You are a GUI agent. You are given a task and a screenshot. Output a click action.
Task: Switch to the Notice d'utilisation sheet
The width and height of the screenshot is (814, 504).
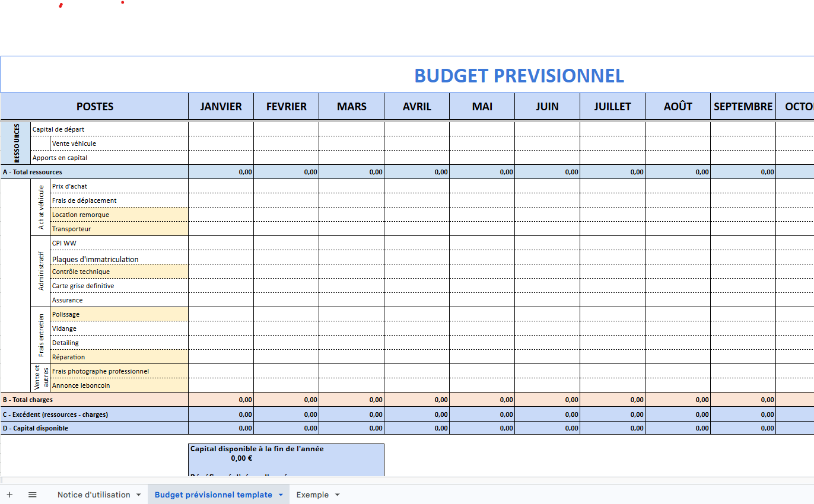click(x=94, y=495)
